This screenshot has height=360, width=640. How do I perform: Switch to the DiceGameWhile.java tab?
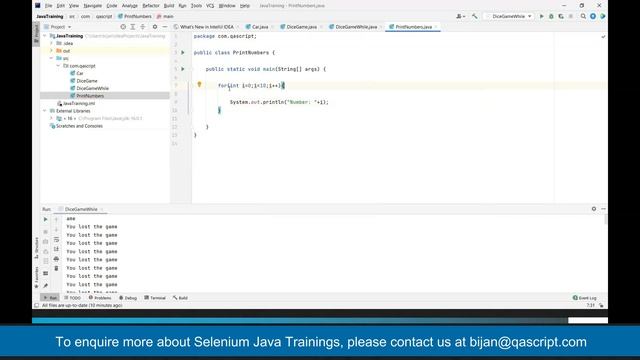coord(356,27)
